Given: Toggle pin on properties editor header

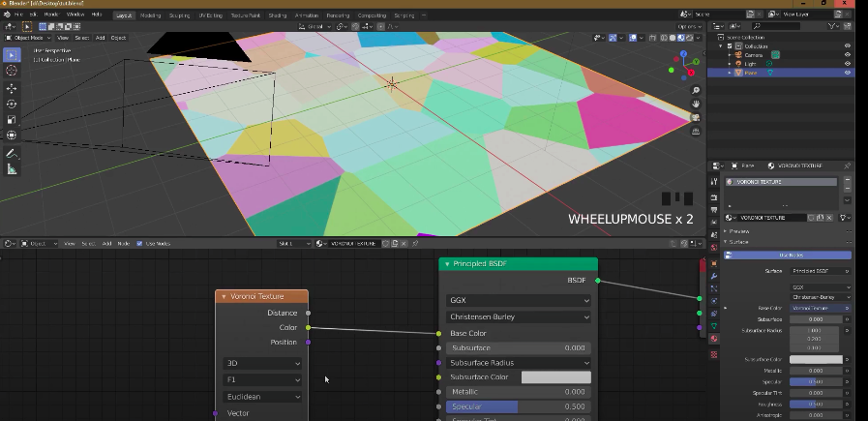Looking at the screenshot, I should 847,165.
